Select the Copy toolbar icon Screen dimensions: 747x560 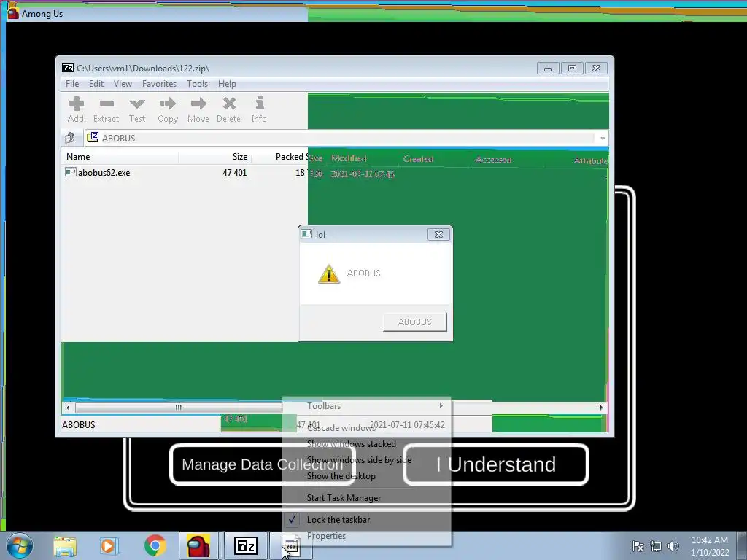click(168, 109)
